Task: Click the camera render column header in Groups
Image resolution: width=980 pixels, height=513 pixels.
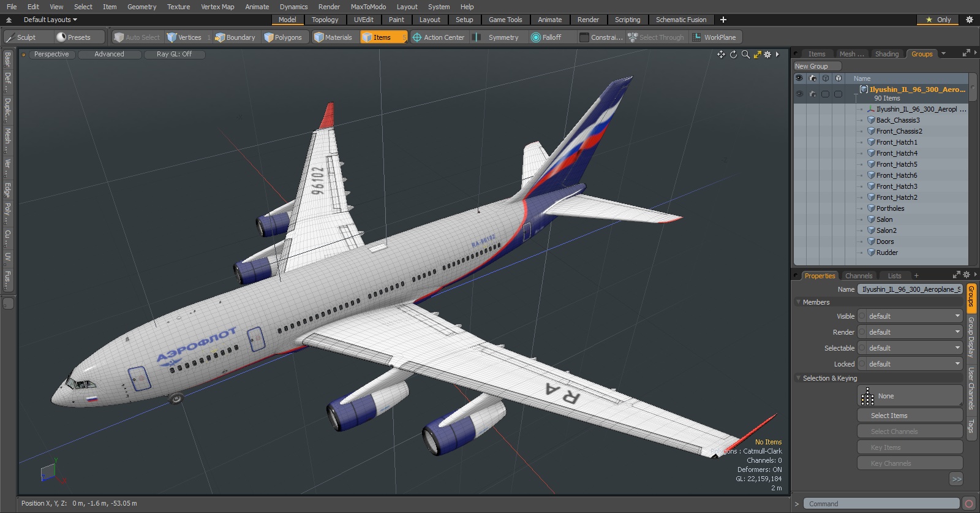Action: [813, 78]
